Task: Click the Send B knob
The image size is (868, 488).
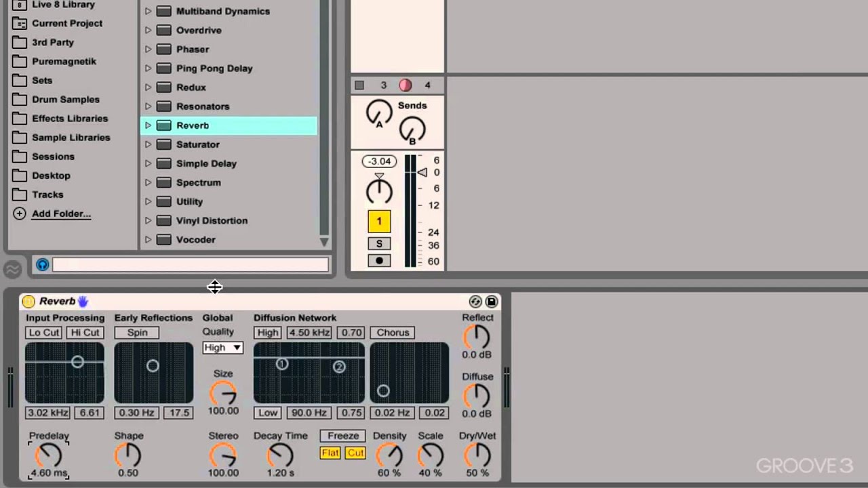Action: coord(412,130)
